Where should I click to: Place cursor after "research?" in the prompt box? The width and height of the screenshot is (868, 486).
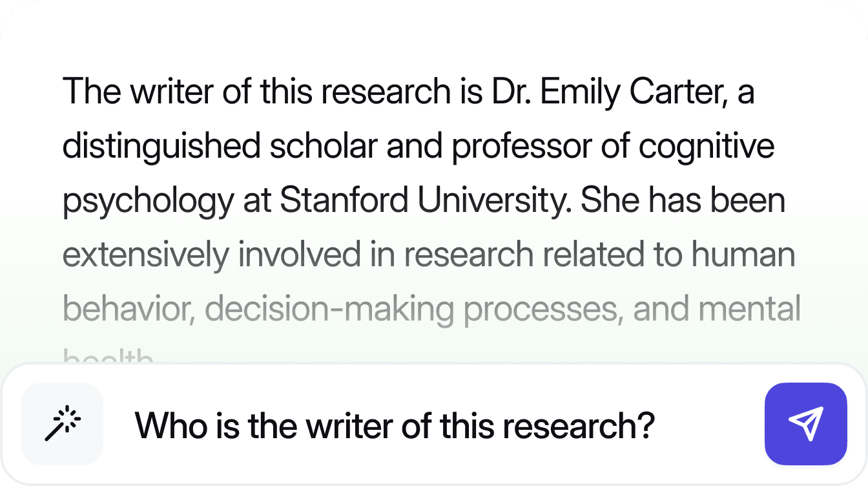click(656, 425)
